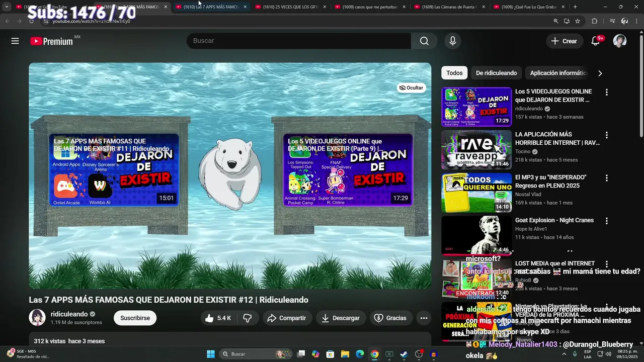Click the Windows taskbar search box
This screenshot has height=362, width=644.
(255, 354)
